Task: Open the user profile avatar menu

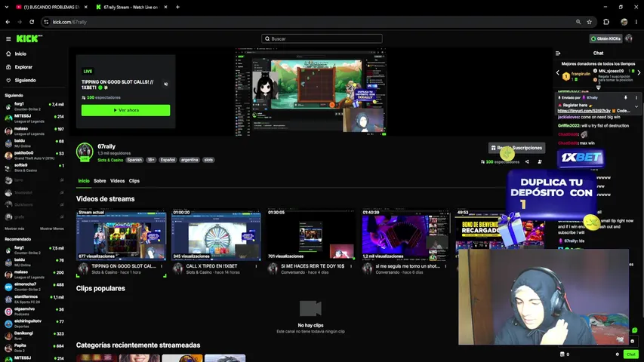Action: pos(629,38)
